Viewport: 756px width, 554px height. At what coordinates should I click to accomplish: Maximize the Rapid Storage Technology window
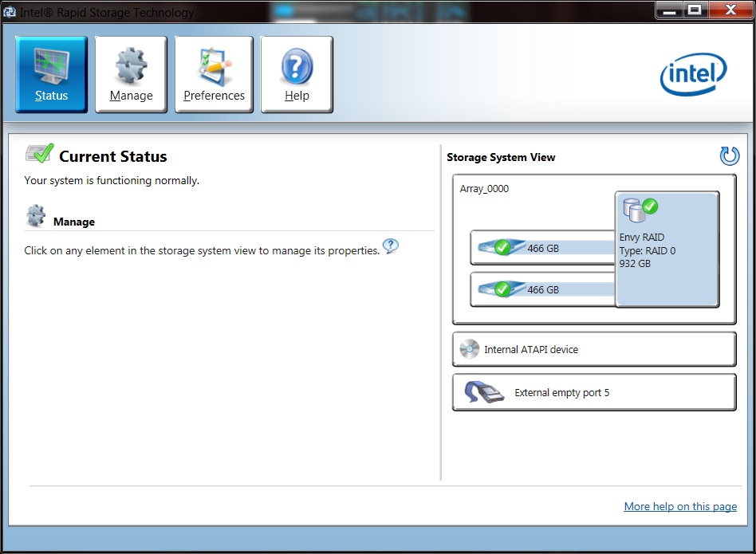tap(695, 10)
